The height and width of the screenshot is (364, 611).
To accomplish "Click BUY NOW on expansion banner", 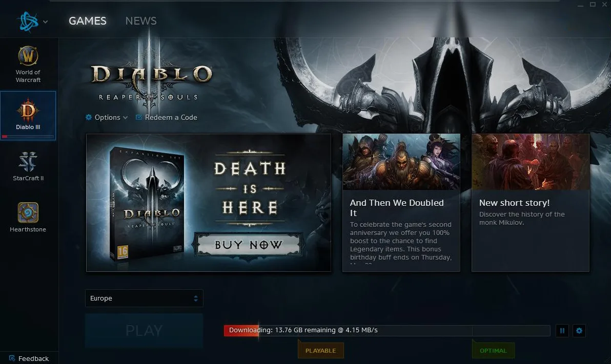I will (248, 245).
